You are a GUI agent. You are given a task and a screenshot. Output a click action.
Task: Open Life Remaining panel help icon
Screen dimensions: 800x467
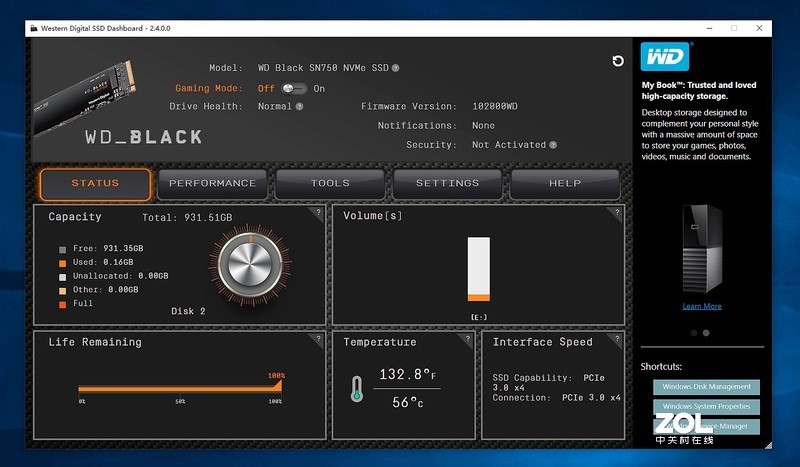click(318, 338)
